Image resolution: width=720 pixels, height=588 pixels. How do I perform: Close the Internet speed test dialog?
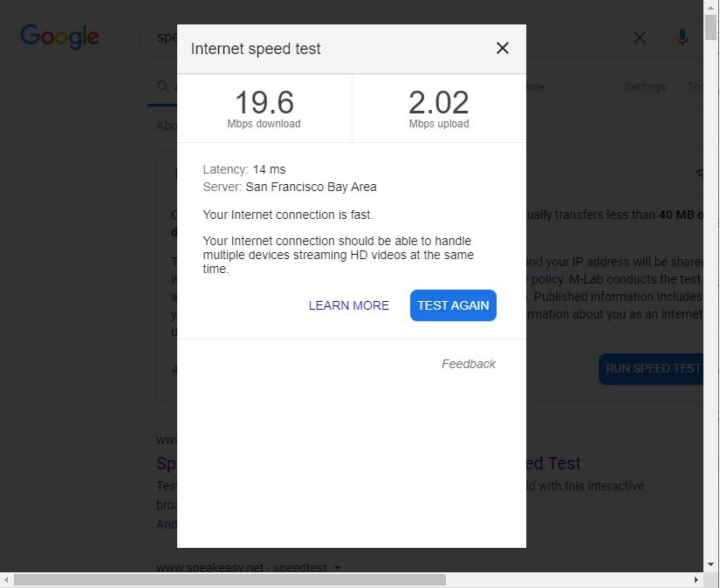point(503,48)
